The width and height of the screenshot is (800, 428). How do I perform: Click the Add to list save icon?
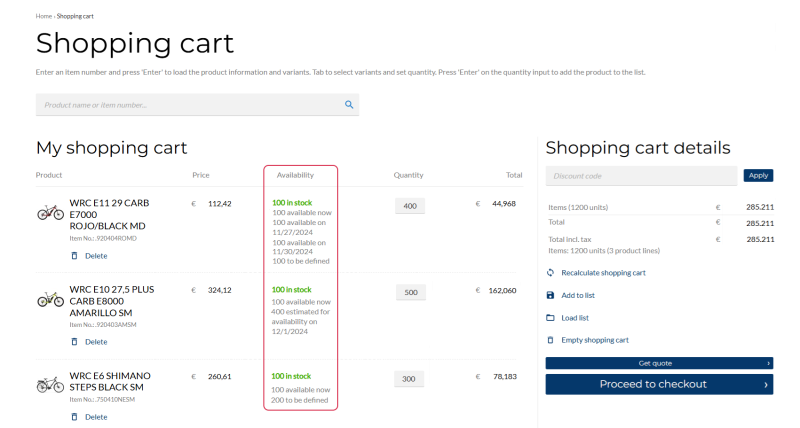tap(550, 295)
